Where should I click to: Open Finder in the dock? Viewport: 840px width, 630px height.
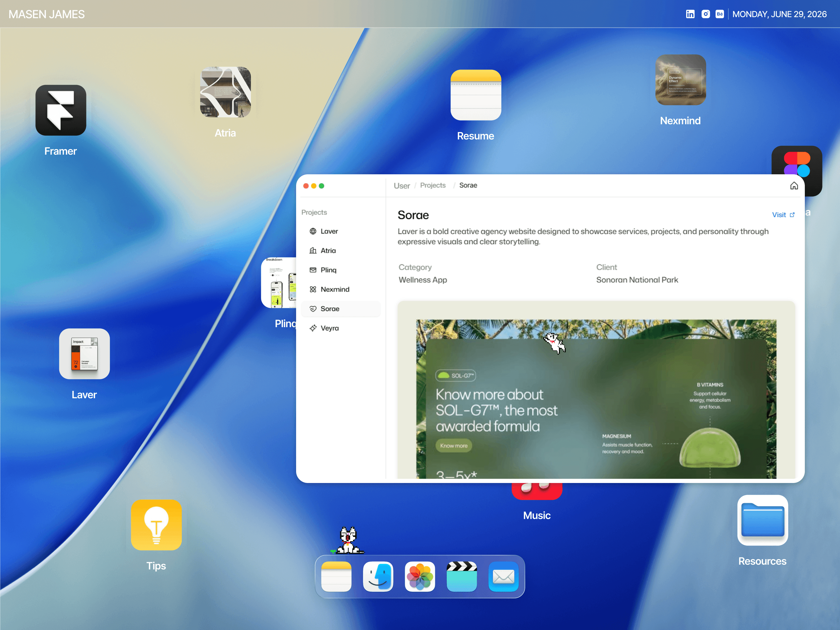[378, 576]
